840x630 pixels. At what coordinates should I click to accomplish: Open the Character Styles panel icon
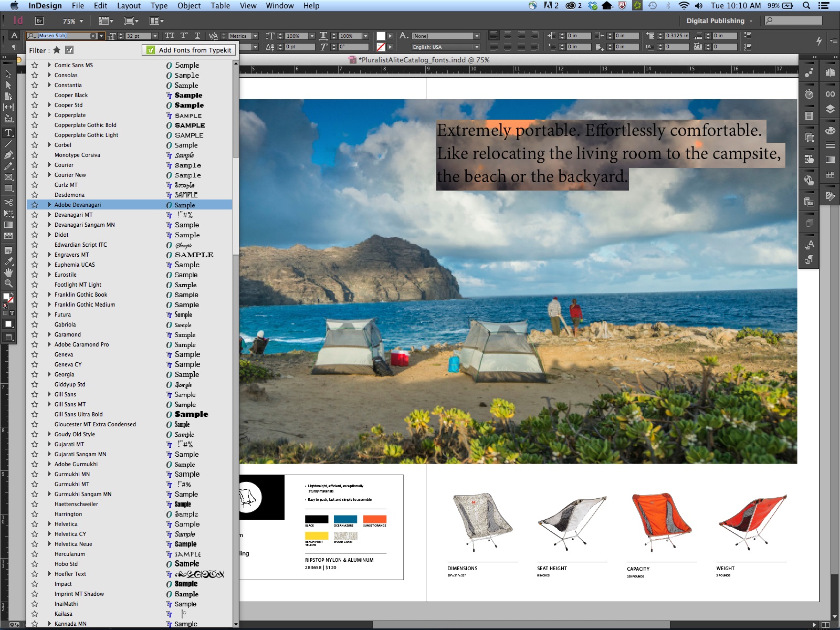pos(809,245)
